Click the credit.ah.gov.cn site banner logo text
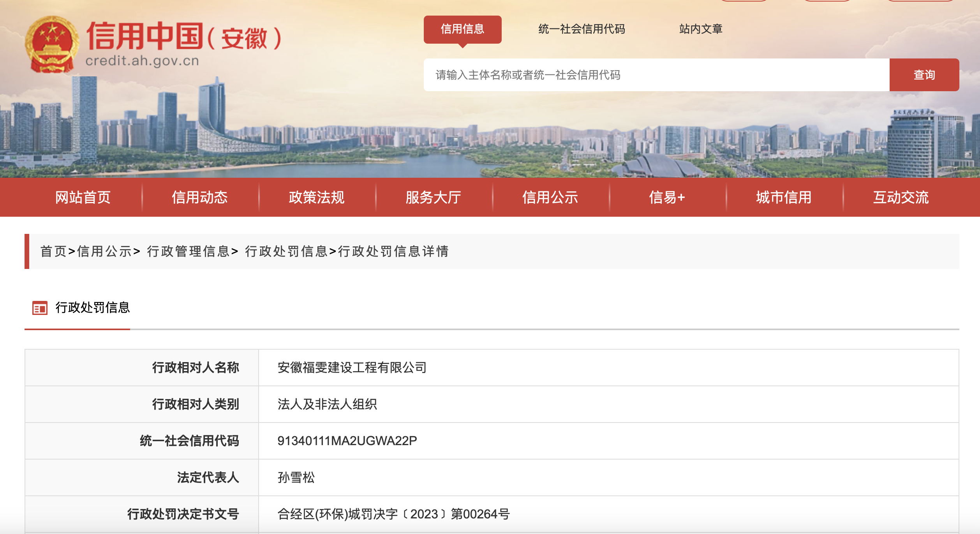Image resolution: width=980 pixels, height=534 pixels. (142, 60)
